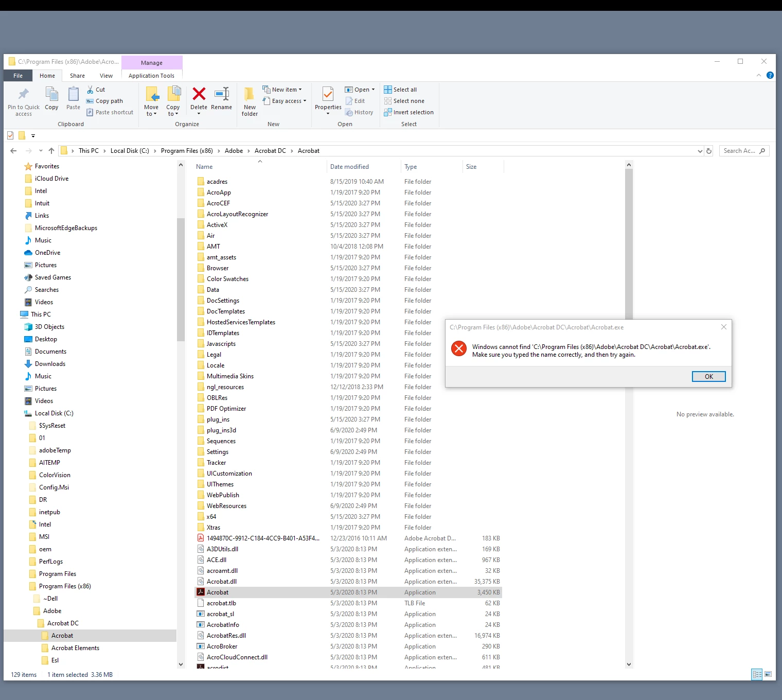Click Edit in Open group
782x700 pixels.
[x=356, y=101]
